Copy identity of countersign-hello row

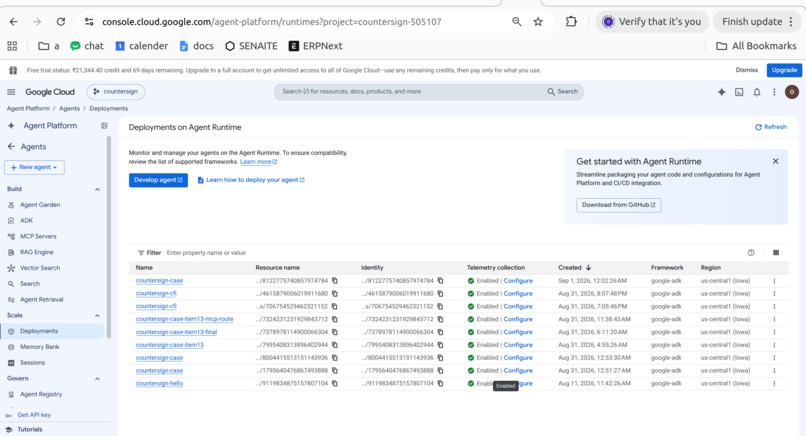pyautogui.click(x=441, y=384)
